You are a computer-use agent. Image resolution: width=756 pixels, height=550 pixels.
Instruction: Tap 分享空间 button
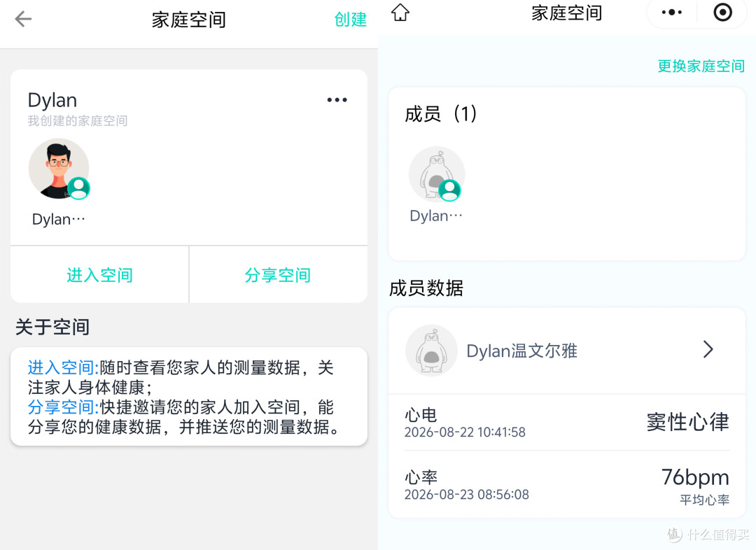(x=278, y=275)
